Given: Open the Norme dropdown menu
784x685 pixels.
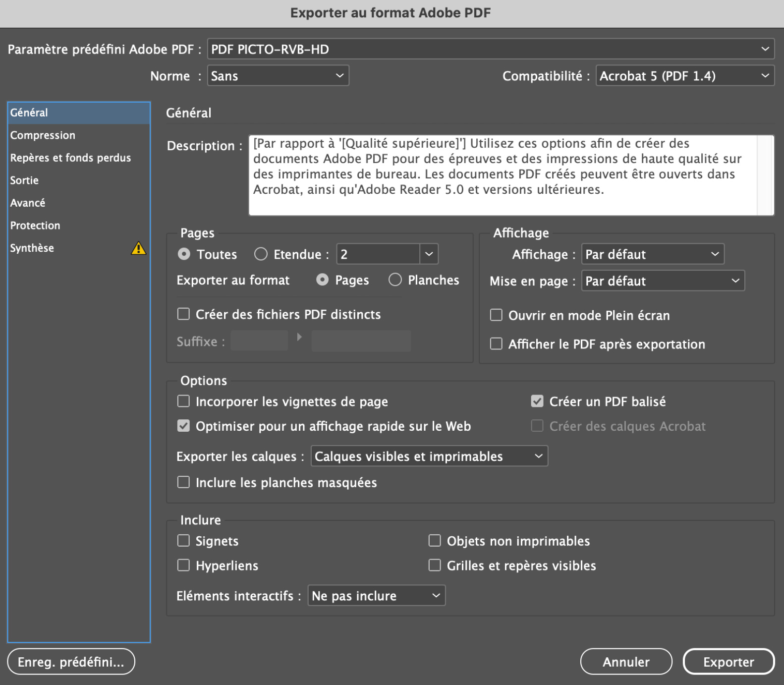Looking at the screenshot, I should click(x=278, y=76).
